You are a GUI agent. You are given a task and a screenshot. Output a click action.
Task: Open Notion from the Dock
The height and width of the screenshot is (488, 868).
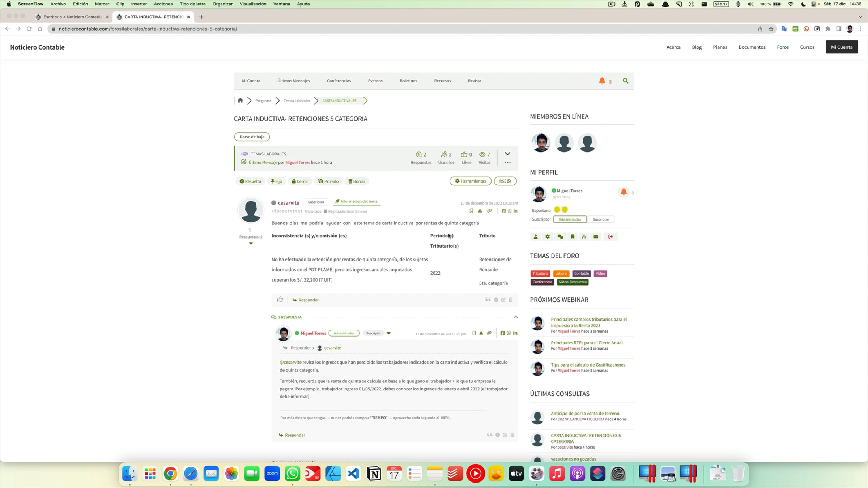tap(374, 474)
